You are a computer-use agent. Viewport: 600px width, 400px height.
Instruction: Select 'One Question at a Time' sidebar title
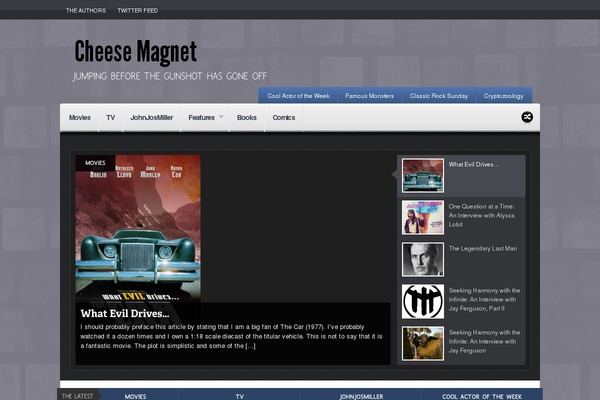[481, 216]
